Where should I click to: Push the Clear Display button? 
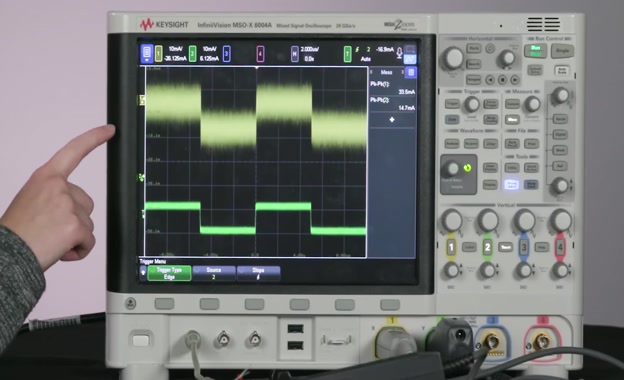click(490, 168)
